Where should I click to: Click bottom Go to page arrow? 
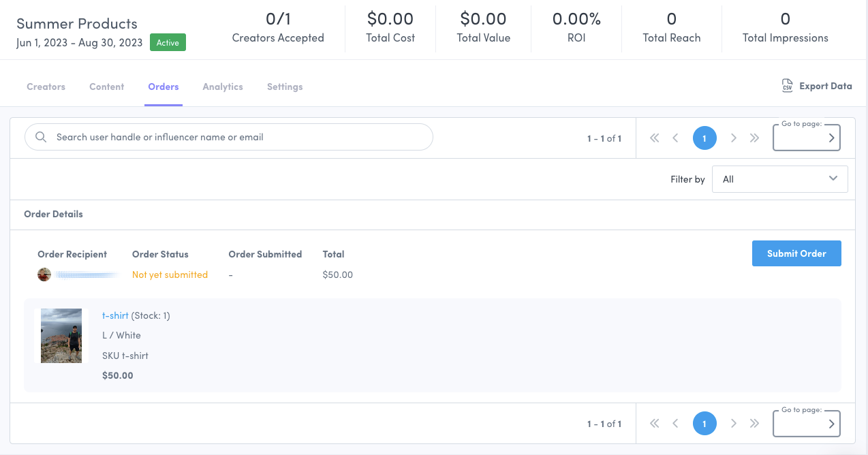[831, 424]
